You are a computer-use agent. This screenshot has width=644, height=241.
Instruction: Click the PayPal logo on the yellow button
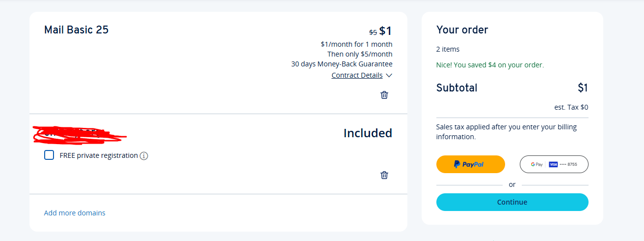click(x=469, y=164)
